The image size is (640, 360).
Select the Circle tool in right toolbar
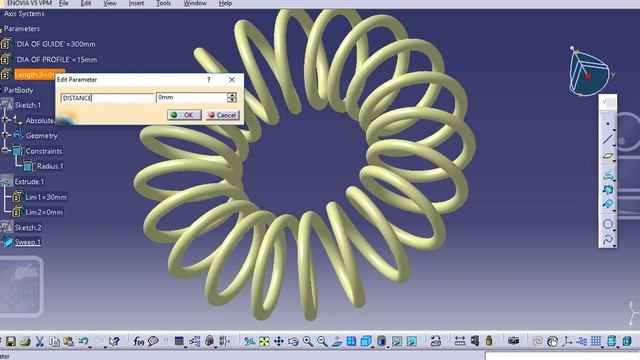pyautogui.click(x=607, y=224)
